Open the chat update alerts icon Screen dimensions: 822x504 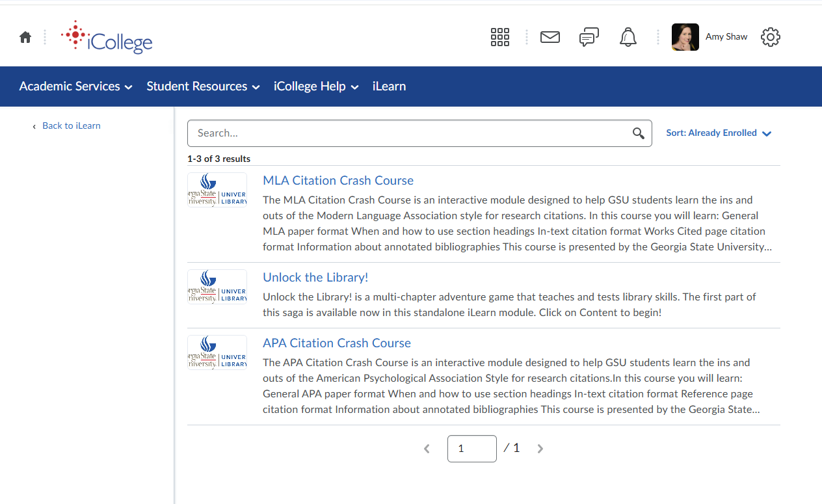point(589,37)
